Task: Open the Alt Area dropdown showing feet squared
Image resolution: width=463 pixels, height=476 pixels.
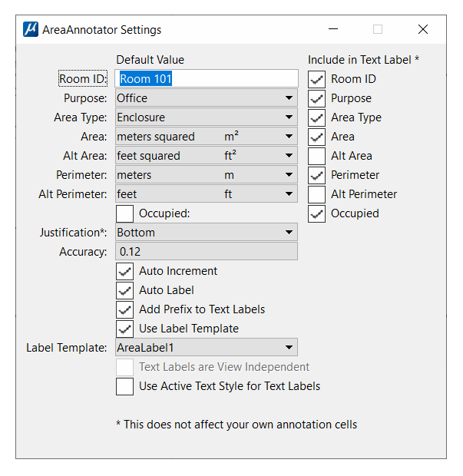Action: (207, 155)
